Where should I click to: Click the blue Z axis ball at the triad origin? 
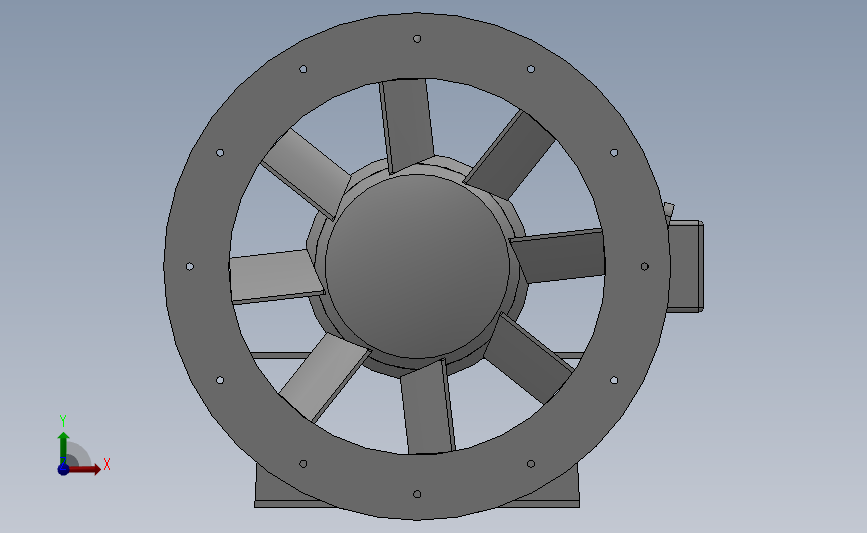63,469
